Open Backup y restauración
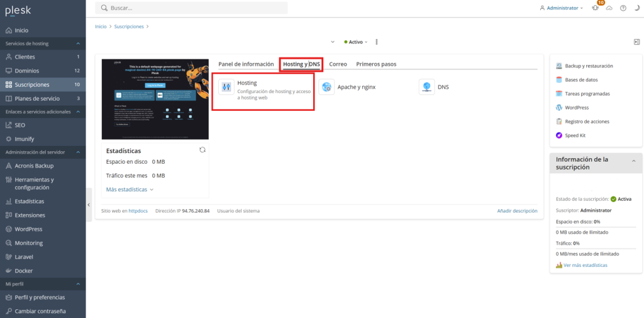Screen dimensions: 644x318 click(589, 66)
